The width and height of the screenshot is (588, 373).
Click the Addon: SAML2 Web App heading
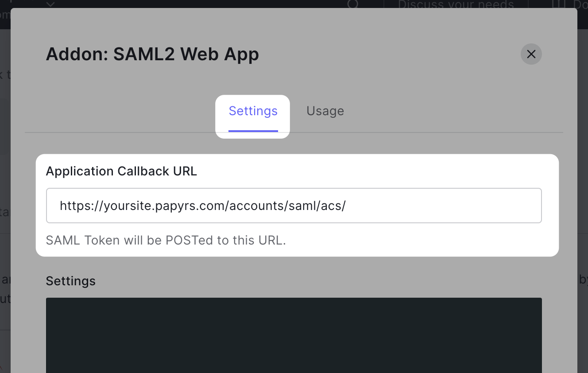152,54
